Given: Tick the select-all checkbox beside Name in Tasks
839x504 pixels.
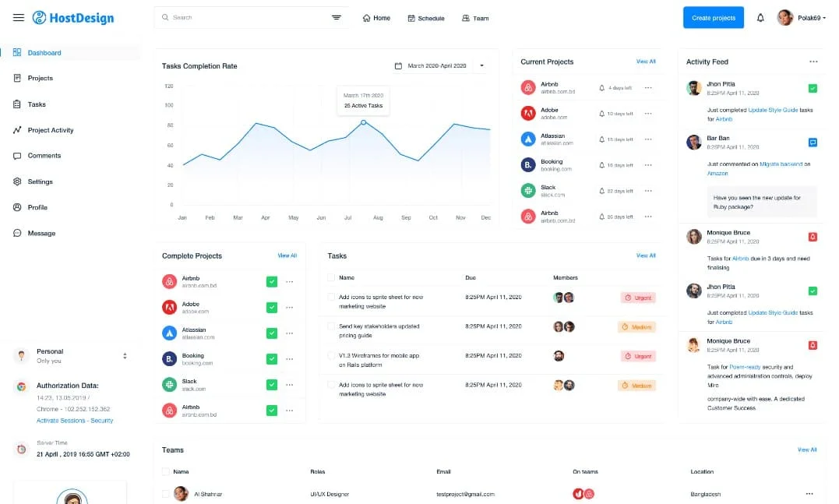Looking at the screenshot, I should 331,277.
